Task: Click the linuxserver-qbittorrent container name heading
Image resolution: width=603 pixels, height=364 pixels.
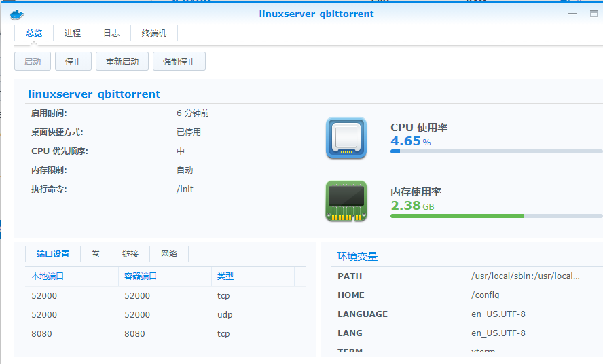Action: point(94,94)
